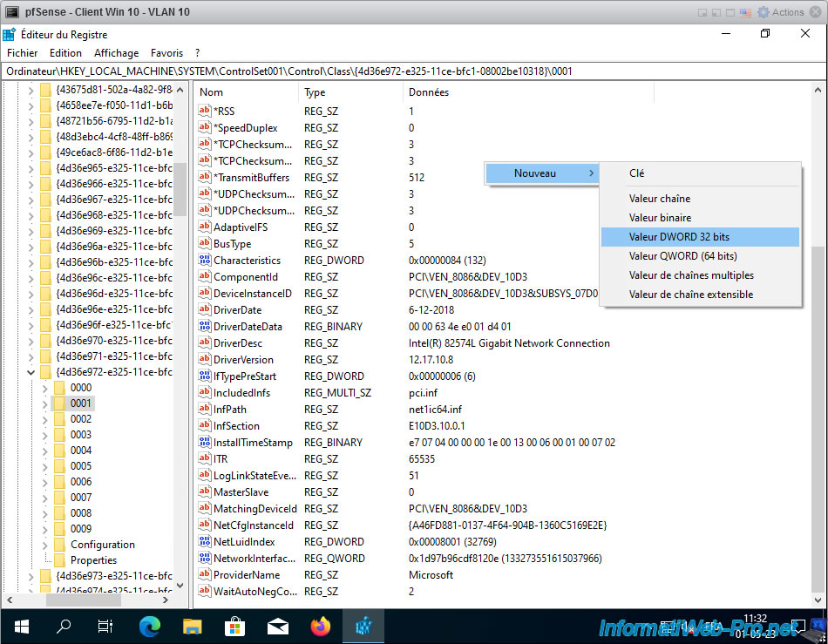The image size is (828, 644).
Task: Click the DWORD icon beside NetLuidIndex
Action: (x=204, y=541)
